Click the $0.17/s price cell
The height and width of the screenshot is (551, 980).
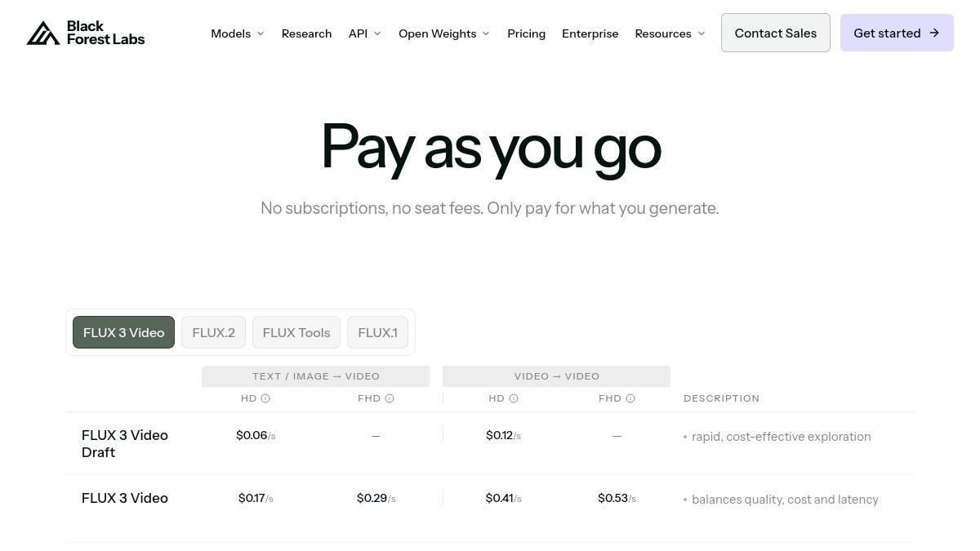point(256,498)
